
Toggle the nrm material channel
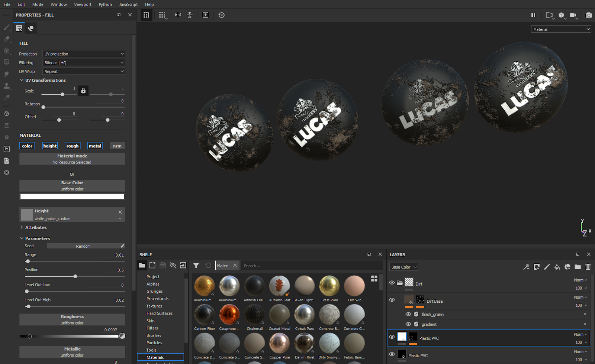pos(117,146)
